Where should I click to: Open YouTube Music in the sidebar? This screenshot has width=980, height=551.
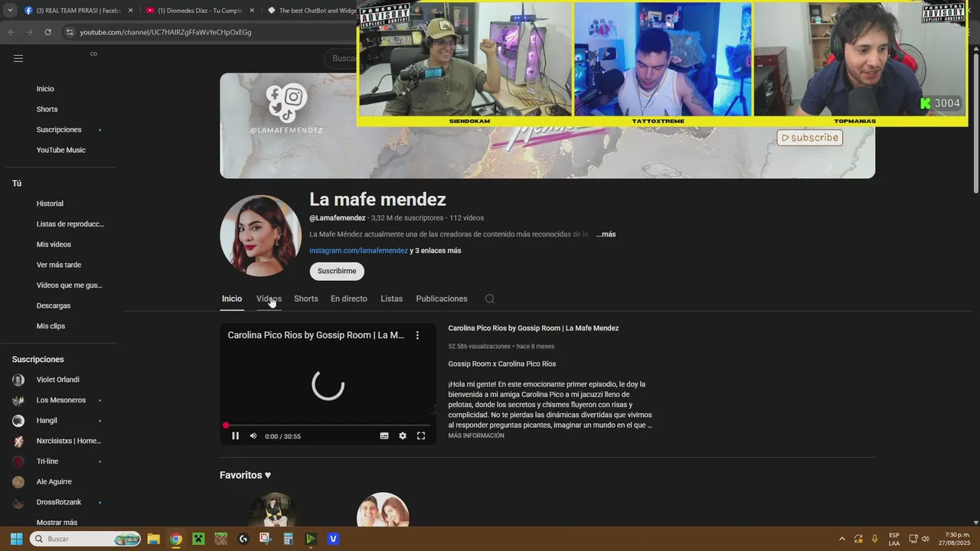[x=60, y=150]
